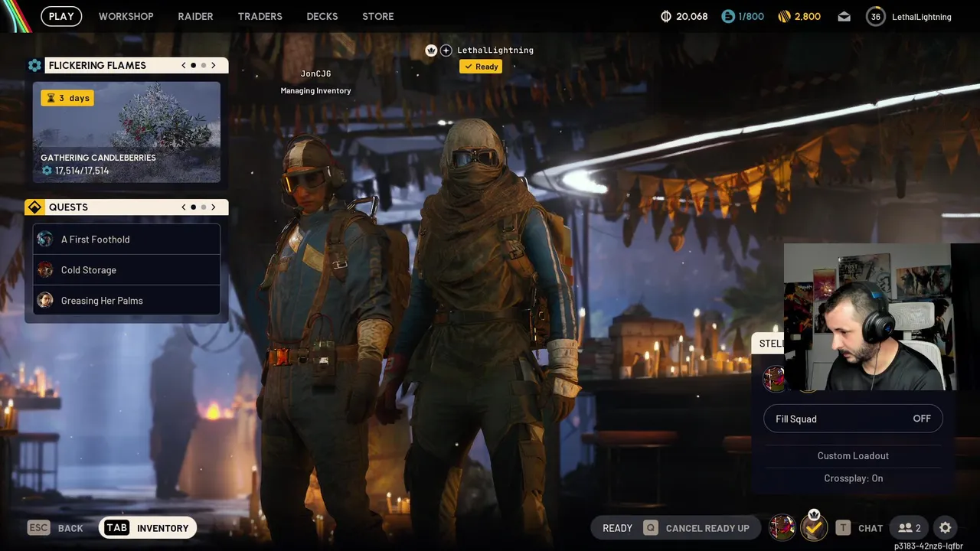Click the coin currency icon beside 20,068
Screen dimensions: 980x551
point(666,16)
